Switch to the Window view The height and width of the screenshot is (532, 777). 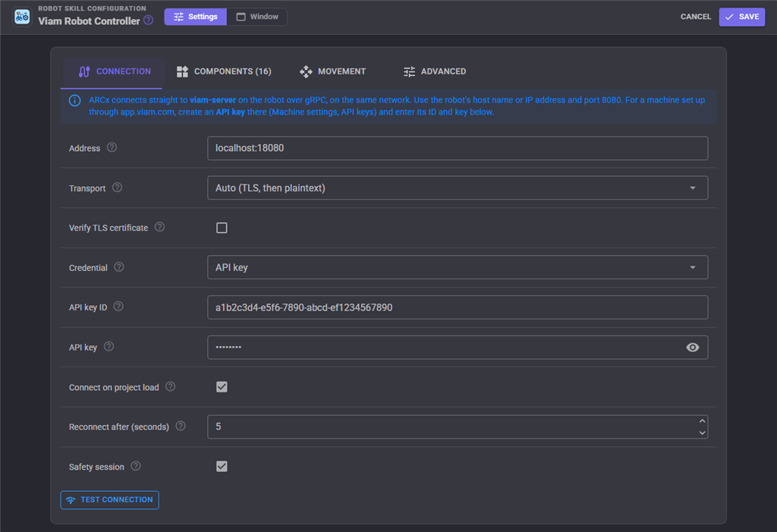257,17
